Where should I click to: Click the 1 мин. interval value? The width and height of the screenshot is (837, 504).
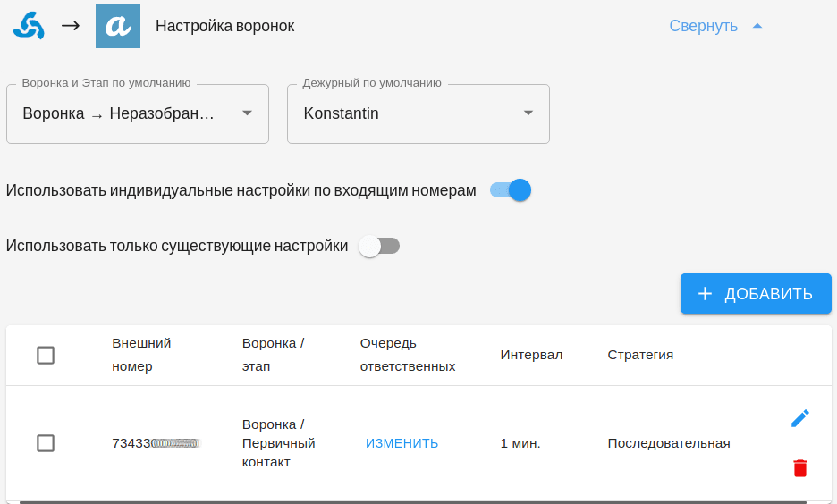520,443
